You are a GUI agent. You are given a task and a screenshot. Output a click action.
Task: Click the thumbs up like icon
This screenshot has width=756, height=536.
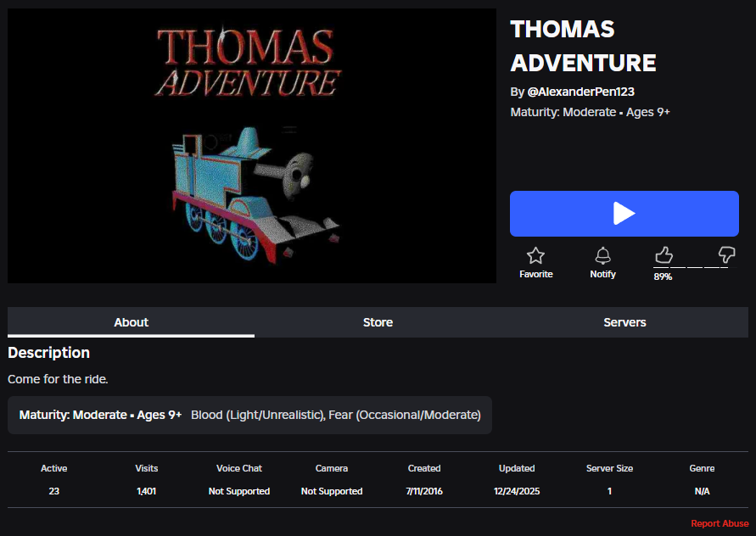tap(664, 255)
